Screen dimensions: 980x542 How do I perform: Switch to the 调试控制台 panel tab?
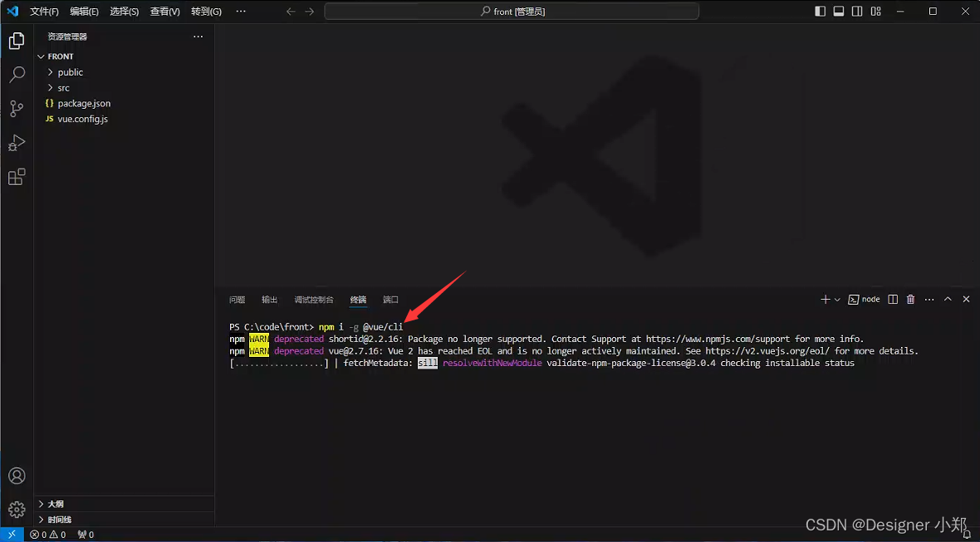[314, 300]
